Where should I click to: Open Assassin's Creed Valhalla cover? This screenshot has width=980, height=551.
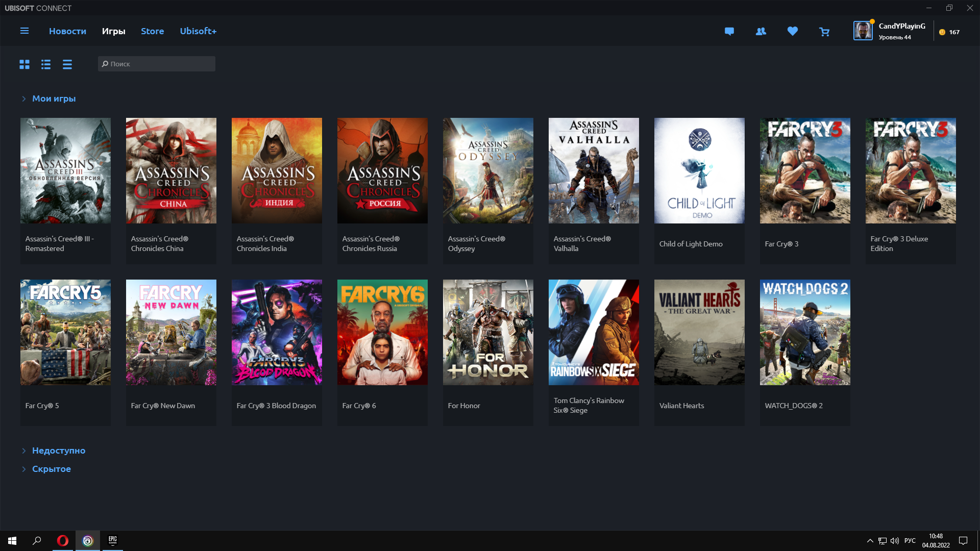[x=594, y=170]
